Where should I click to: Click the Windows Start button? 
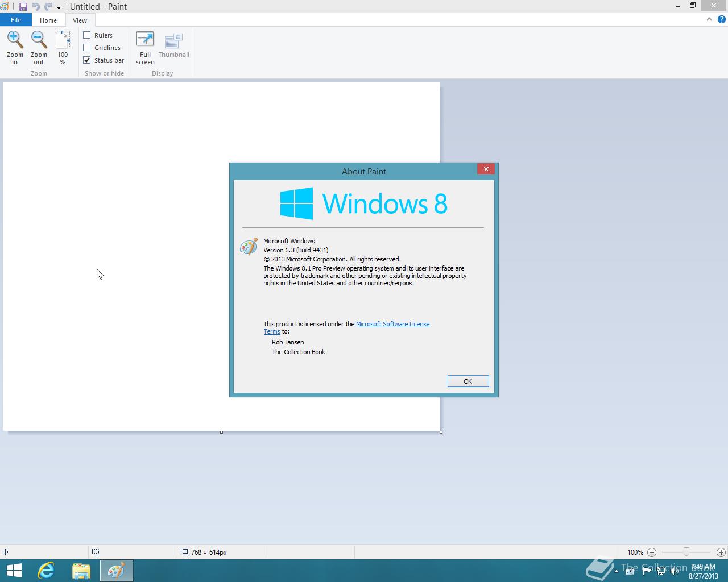click(x=14, y=571)
